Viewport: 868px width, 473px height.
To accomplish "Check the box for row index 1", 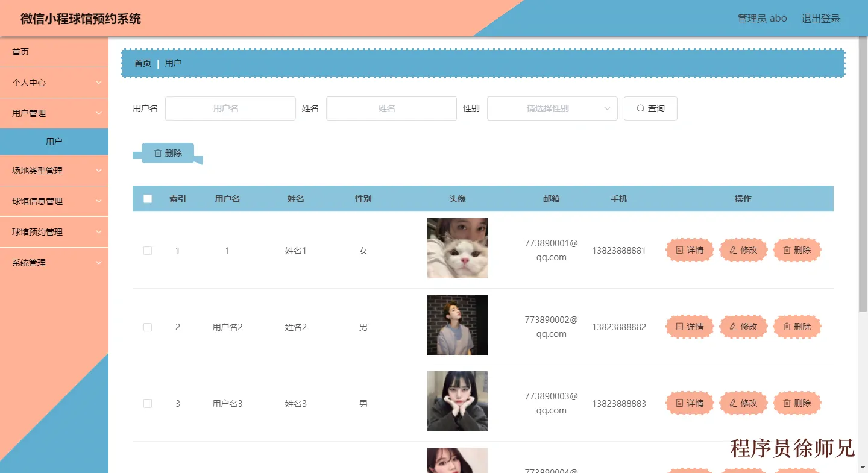I will click(x=148, y=251).
